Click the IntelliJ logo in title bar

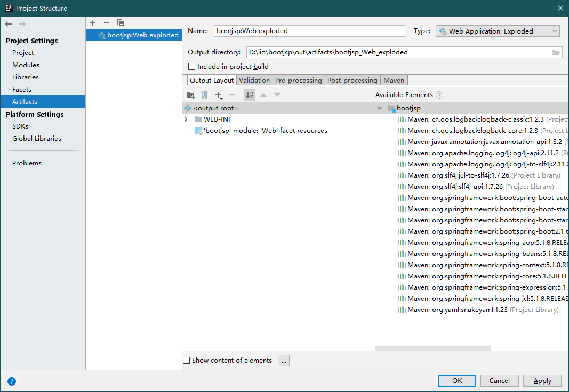(9, 8)
